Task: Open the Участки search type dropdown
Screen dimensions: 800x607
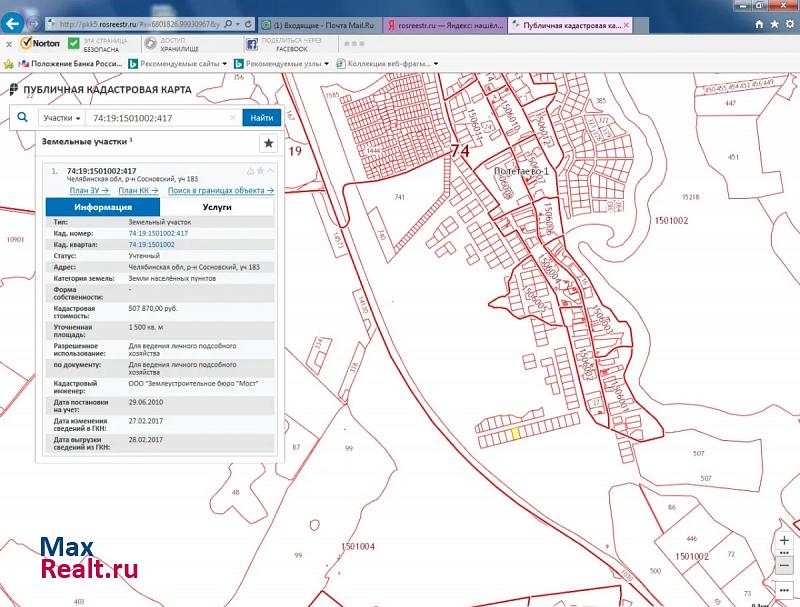Action: [61, 118]
